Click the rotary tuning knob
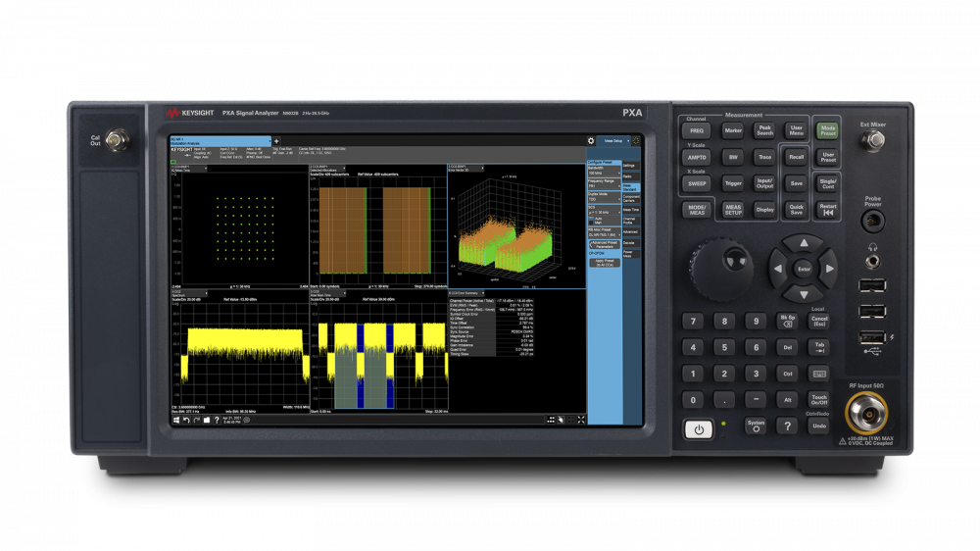Viewport: 980px width, 551px height. tap(728, 263)
